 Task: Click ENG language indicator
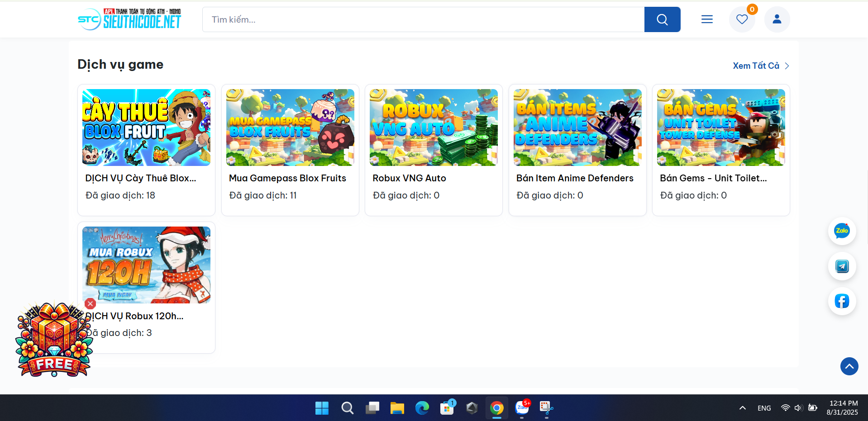tap(764, 408)
